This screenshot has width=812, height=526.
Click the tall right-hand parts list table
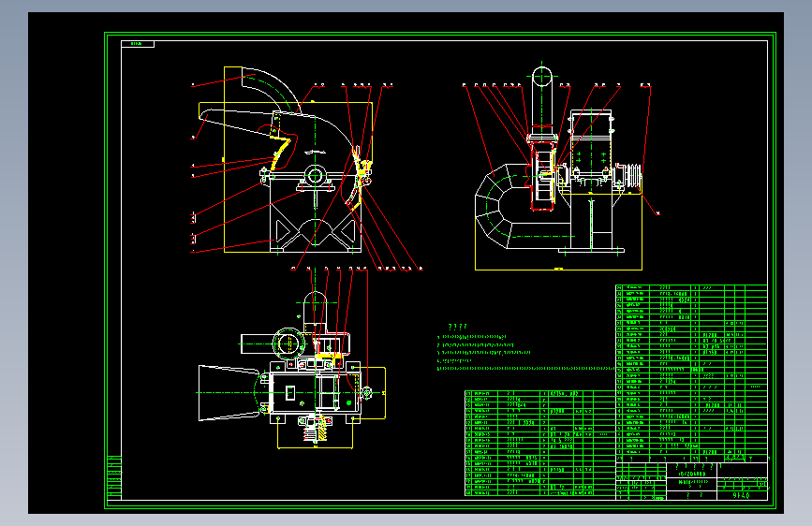click(x=691, y=373)
